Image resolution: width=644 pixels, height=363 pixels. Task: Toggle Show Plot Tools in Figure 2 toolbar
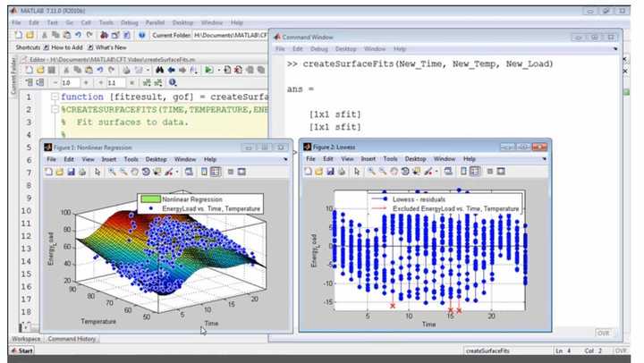[x=501, y=172]
